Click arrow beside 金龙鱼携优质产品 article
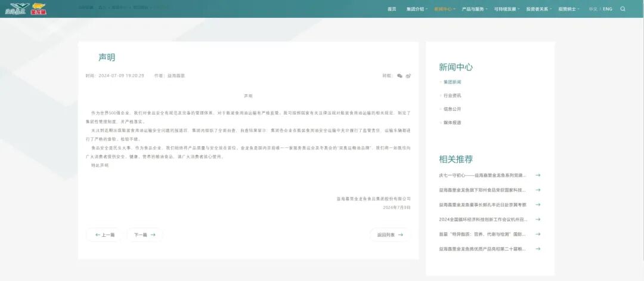Viewport: 644px width, 281px height. pyautogui.click(x=538, y=249)
